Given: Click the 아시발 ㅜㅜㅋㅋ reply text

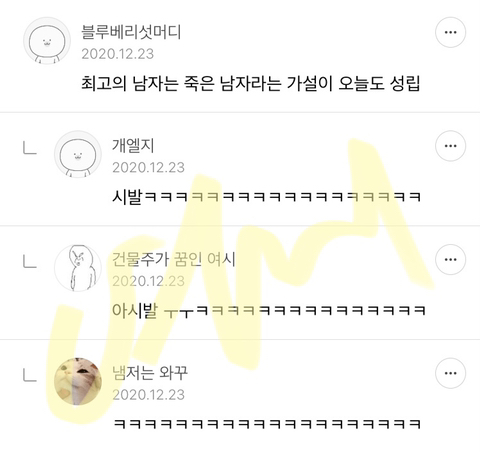Looking at the screenshot, I should [269, 311].
